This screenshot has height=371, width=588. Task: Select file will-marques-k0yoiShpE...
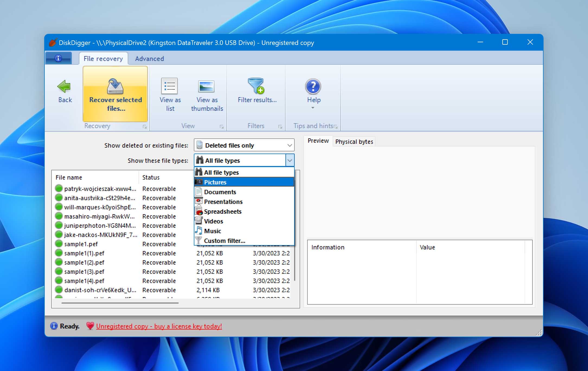click(x=100, y=207)
